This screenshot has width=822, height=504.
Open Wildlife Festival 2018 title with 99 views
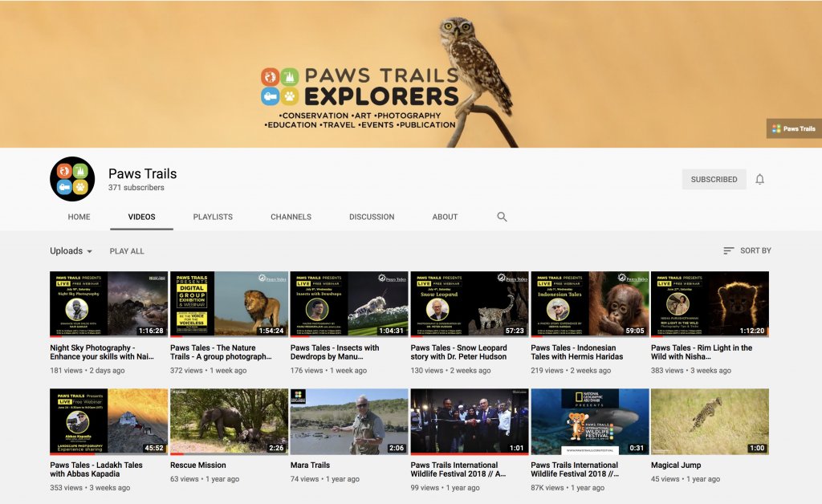click(458, 469)
